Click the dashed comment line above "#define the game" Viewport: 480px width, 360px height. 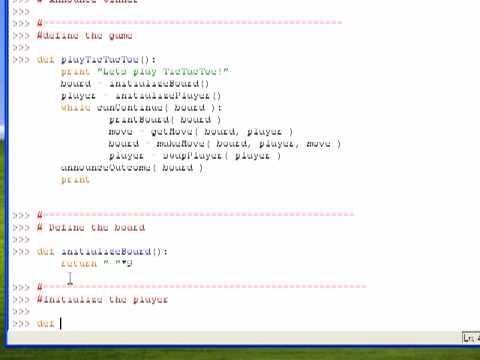tap(189, 23)
